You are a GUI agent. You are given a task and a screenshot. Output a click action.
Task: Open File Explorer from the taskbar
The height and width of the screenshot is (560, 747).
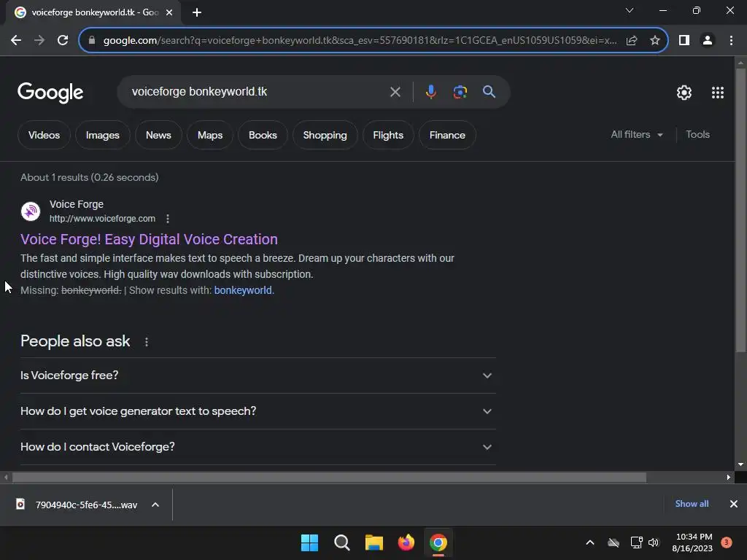pos(374,542)
